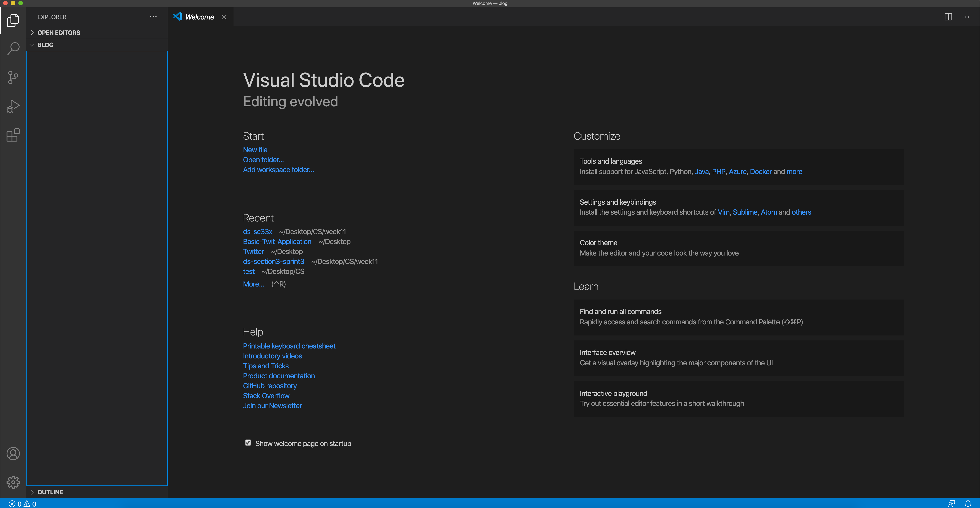Screen dimensions: 980x508
Task: Install Docker support link
Action: point(761,172)
